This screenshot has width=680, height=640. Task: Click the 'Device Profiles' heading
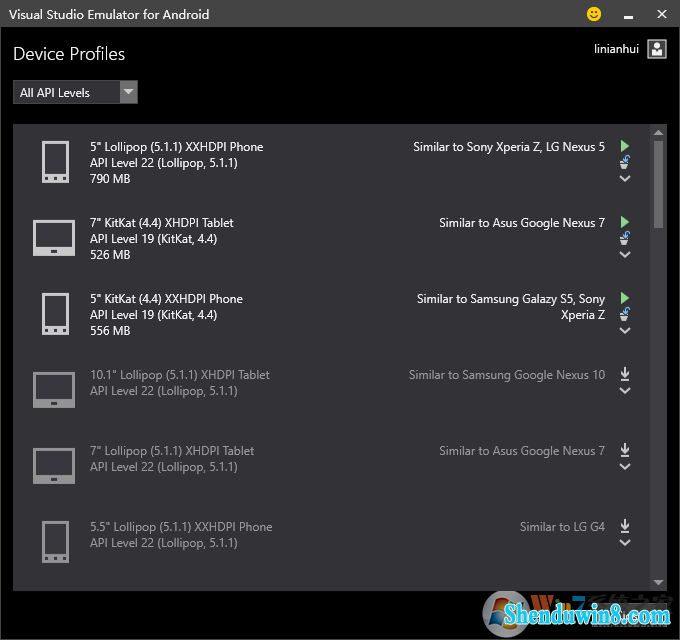[x=69, y=54]
